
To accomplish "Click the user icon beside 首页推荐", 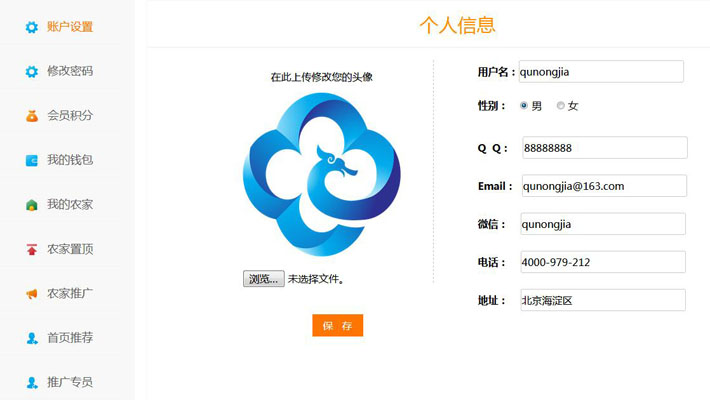I will 32,338.
